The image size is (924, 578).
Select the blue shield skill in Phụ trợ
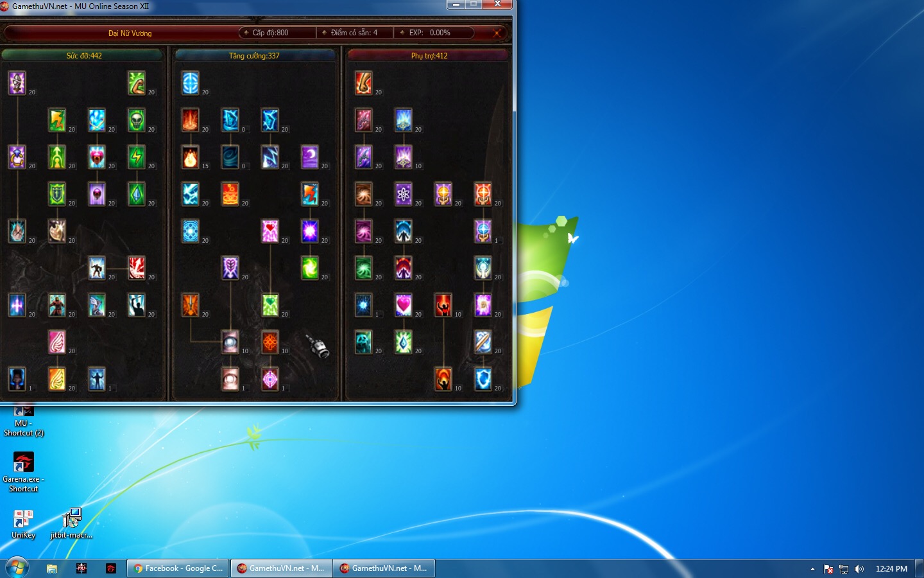(x=483, y=379)
